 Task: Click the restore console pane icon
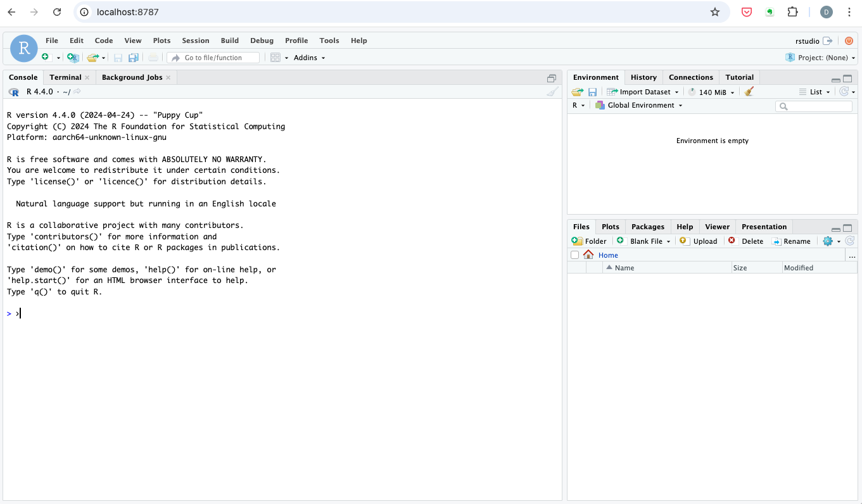tap(552, 78)
